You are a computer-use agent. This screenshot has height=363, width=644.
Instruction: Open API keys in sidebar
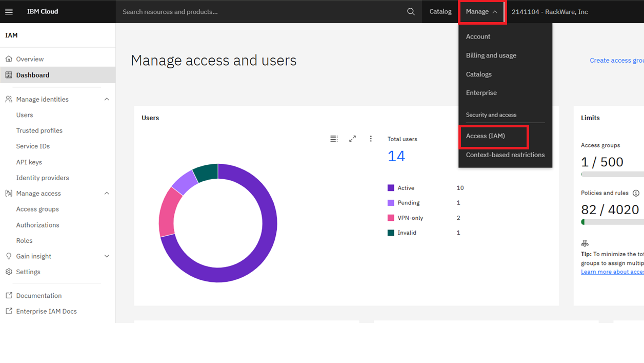pos(29,162)
